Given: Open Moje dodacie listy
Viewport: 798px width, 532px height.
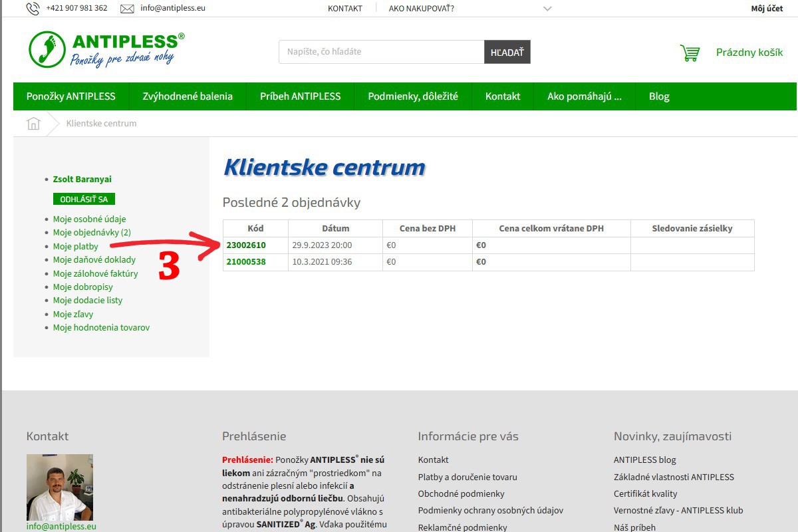Looking at the screenshot, I should click(x=88, y=300).
